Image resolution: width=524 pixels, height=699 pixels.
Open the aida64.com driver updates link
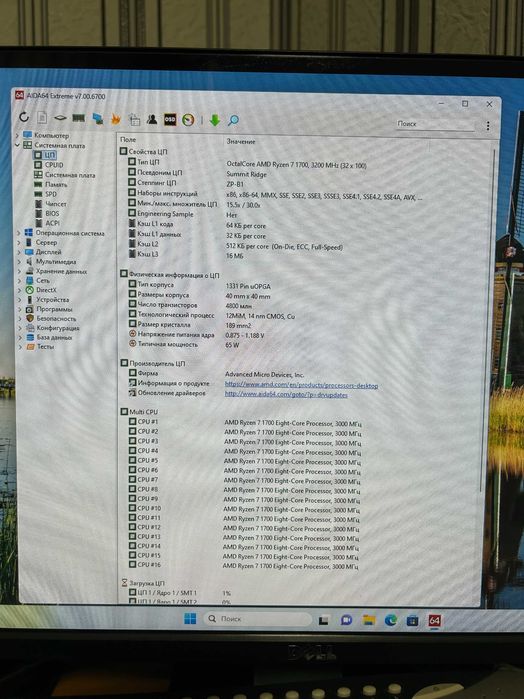(x=286, y=395)
